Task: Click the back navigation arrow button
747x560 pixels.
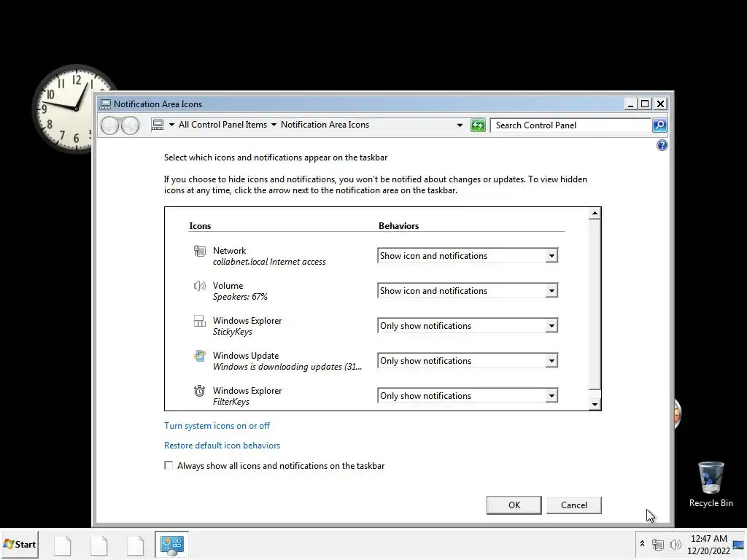Action: coord(109,125)
